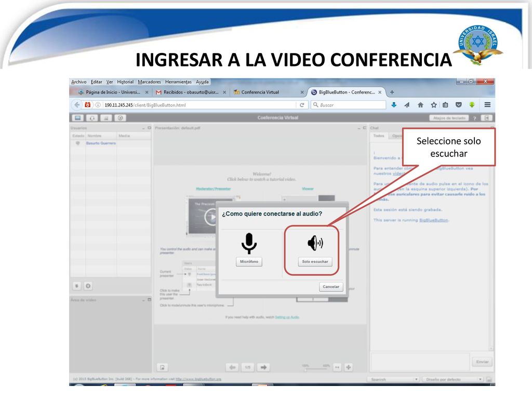532x399 pixels.
Task: Go back with browser back arrow
Action: [x=77, y=105]
